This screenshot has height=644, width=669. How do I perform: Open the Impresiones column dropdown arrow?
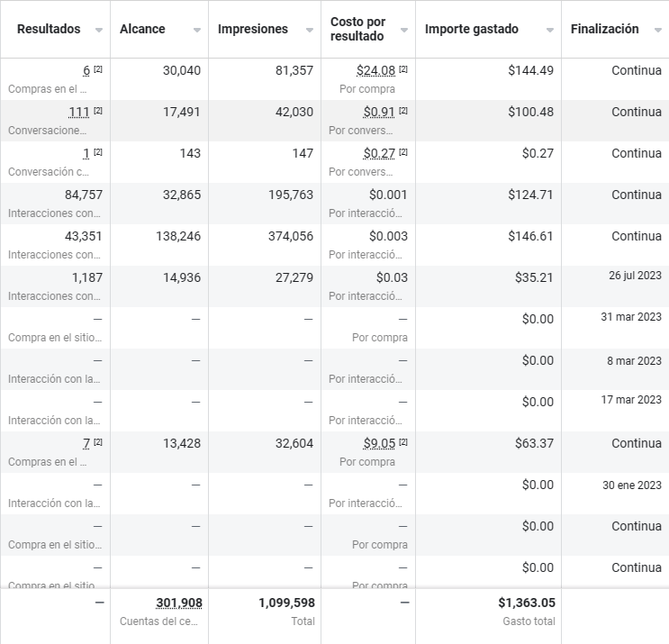[x=309, y=30]
